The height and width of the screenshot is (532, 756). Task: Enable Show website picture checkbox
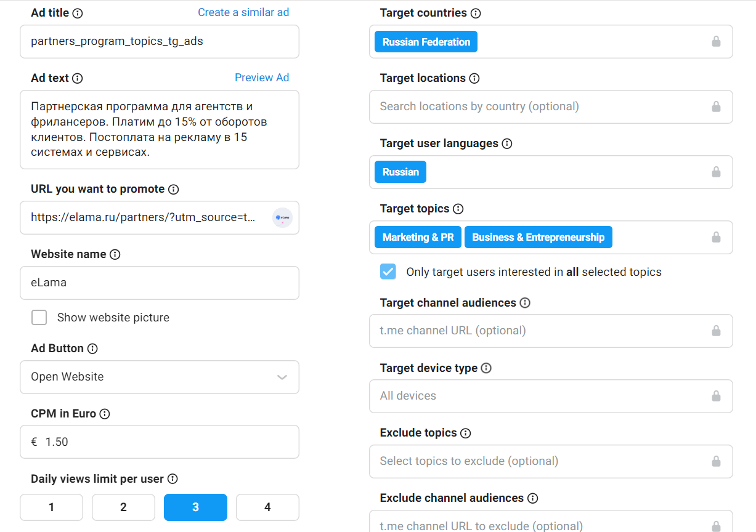[39, 318]
